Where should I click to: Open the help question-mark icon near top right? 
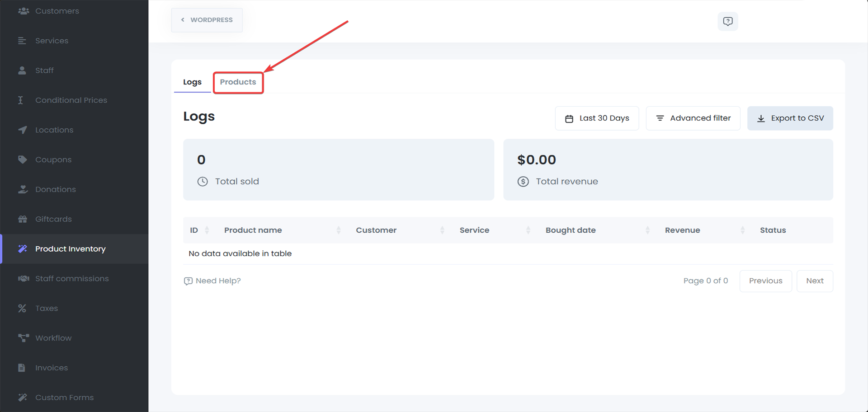pyautogui.click(x=727, y=21)
